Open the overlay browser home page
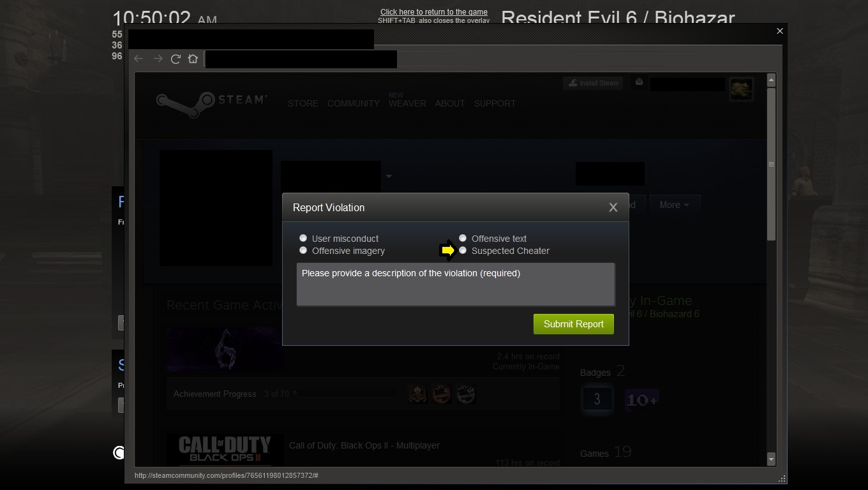This screenshot has width=868, height=490. [x=193, y=59]
